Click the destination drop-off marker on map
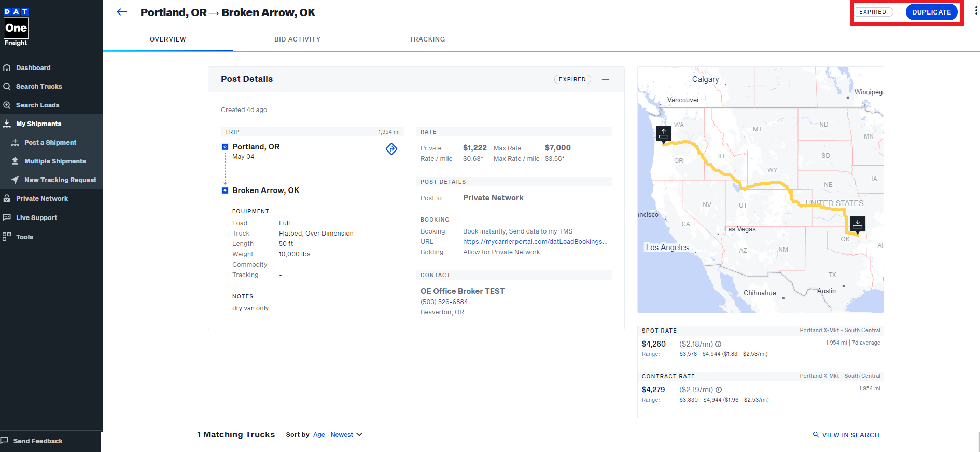Viewport: 980px width, 452px height. point(858,224)
